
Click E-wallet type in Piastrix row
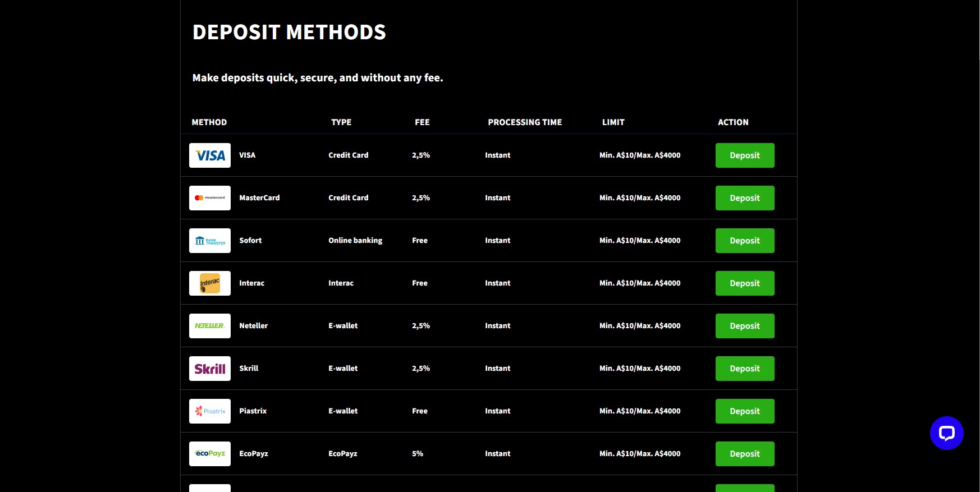pyautogui.click(x=343, y=411)
